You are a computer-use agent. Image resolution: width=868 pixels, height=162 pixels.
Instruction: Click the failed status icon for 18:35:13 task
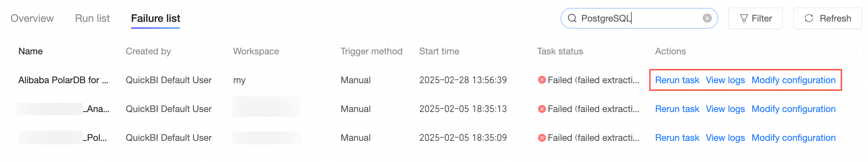click(x=542, y=109)
